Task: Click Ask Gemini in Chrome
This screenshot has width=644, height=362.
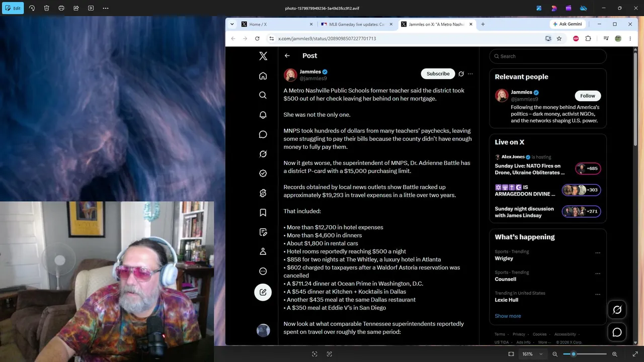Action: (567, 24)
